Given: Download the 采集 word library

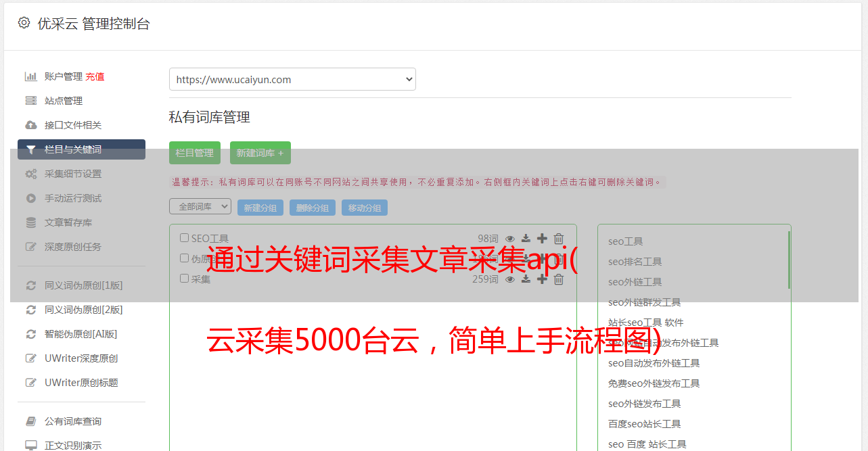Looking at the screenshot, I should 526,279.
